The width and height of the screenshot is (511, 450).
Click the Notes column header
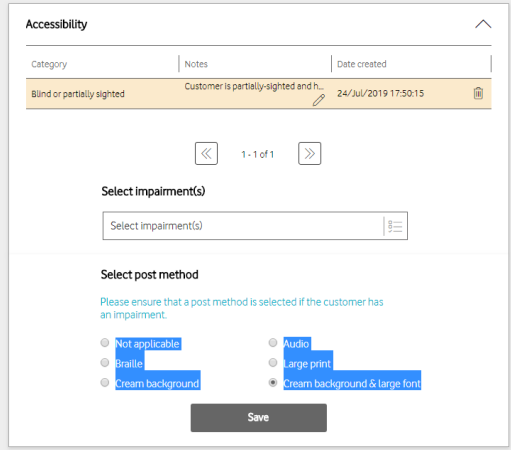196,64
